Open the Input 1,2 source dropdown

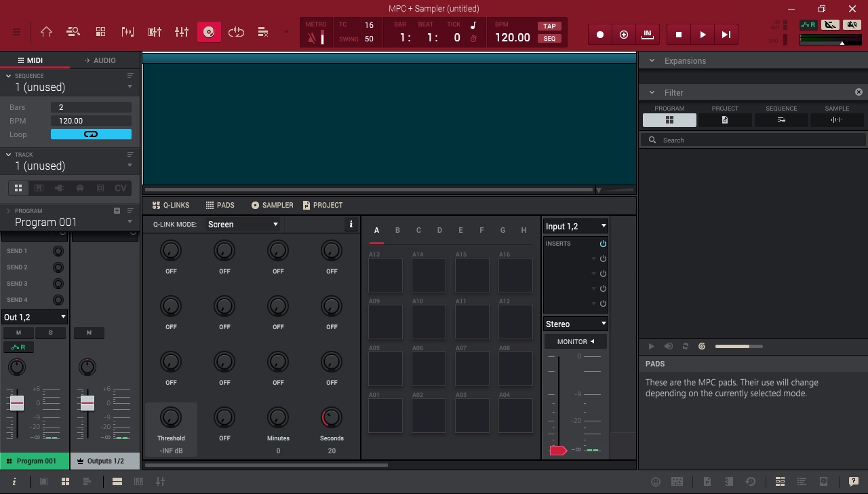coord(576,227)
